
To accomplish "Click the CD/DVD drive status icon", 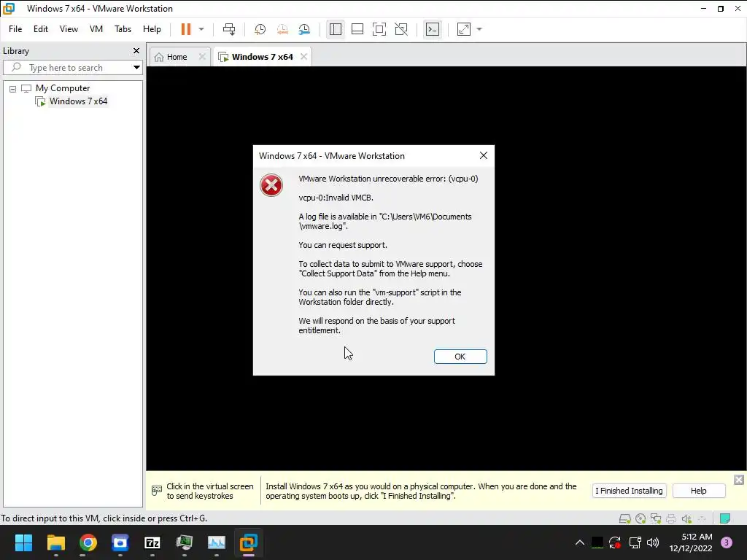I will point(640,518).
